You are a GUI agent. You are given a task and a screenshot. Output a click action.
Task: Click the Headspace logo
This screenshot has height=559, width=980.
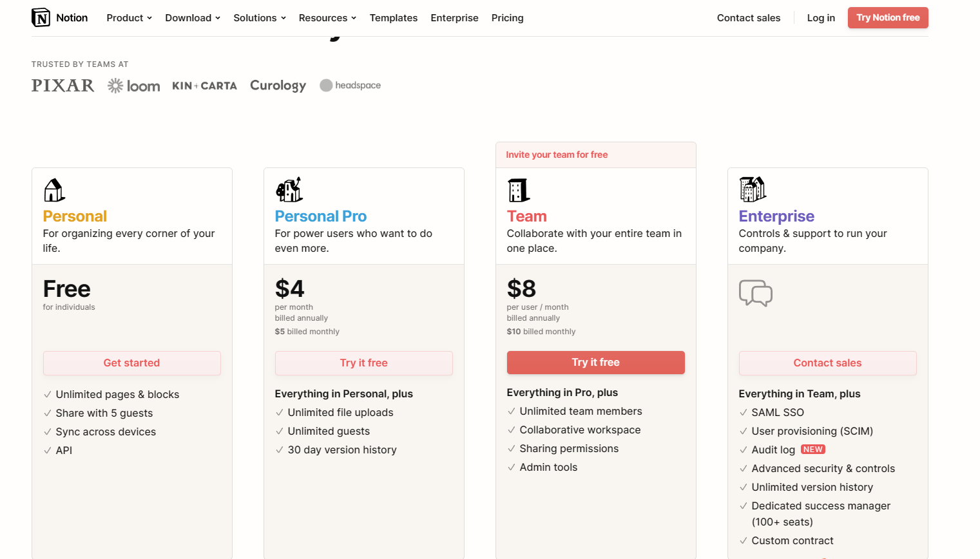click(x=350, y=85)
